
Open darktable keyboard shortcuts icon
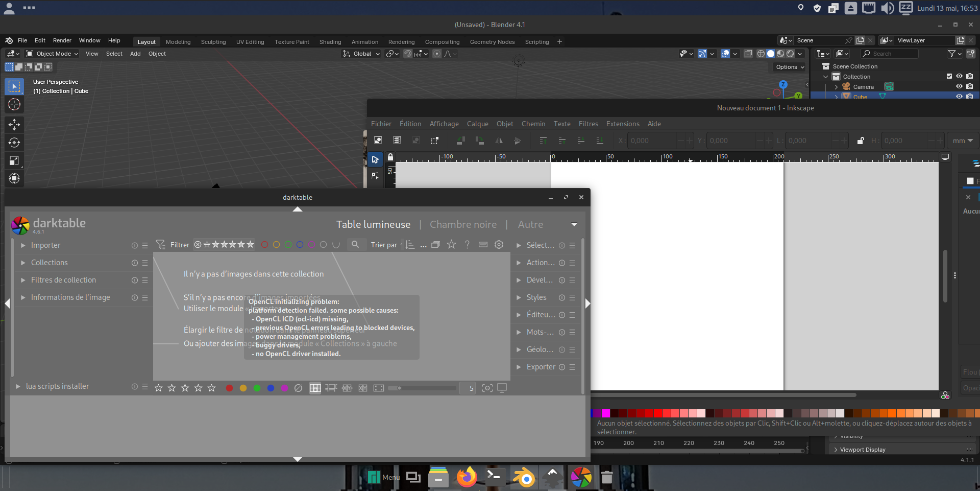coord(483,245)
